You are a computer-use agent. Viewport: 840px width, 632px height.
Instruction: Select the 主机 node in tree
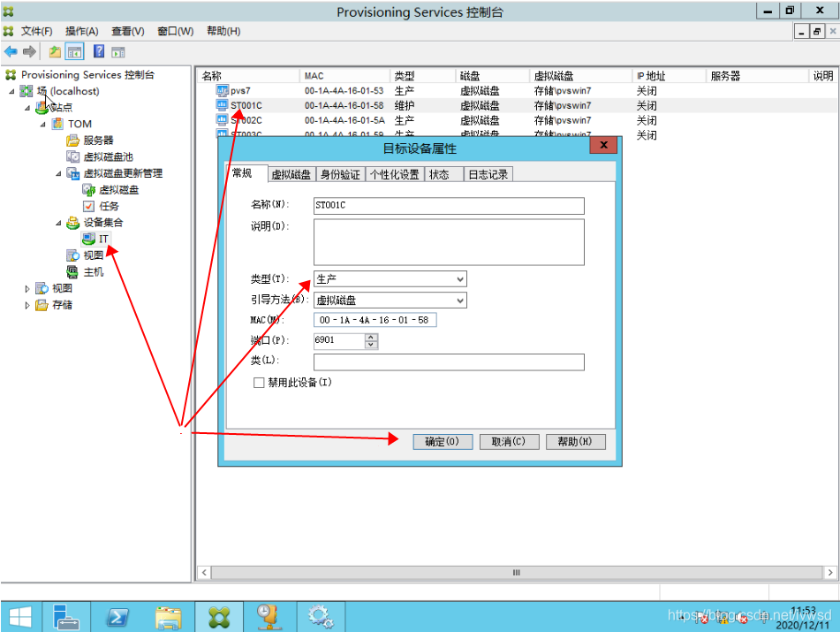93,271
